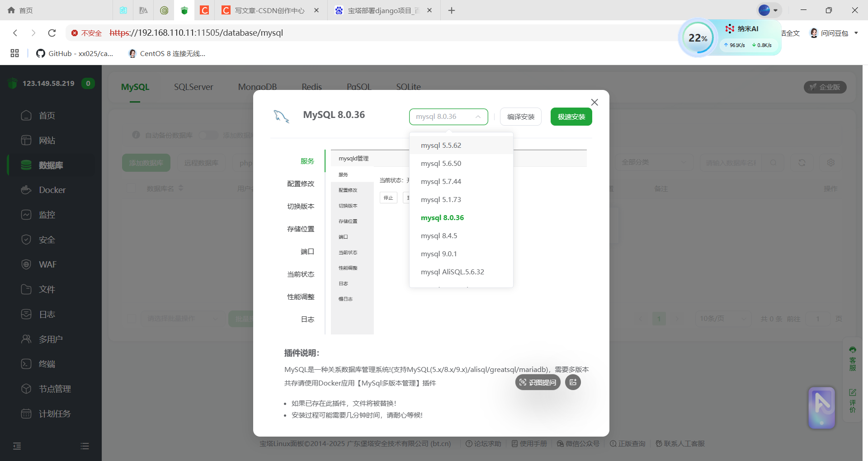Screen dimensions: 868x461
Task: Click the sidebar list settings icon at bottom
Action: coord(85,446)
